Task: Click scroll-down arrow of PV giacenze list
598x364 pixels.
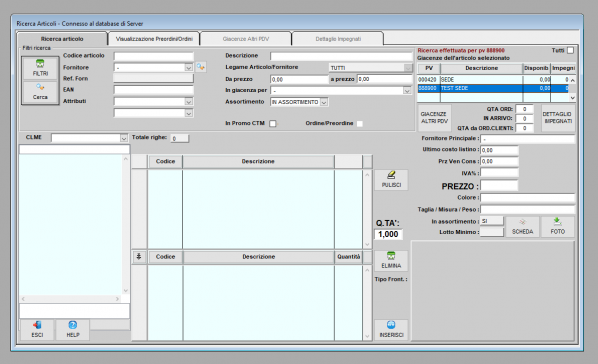Action: (x=572, y=98)
